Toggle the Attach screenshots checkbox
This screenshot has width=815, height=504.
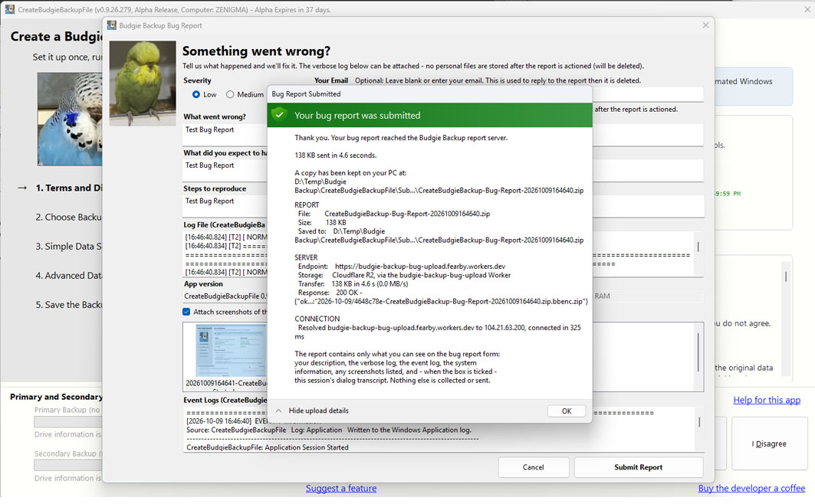pyautogui.click(x=186, y=312)
